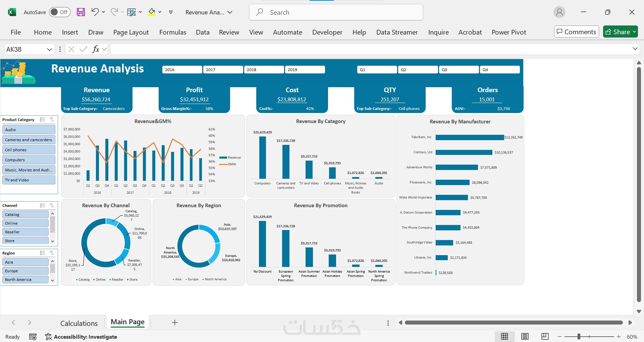Click the search magnifier icon
The height and width of the screenshot is (342, 644).
click(260, 12)
